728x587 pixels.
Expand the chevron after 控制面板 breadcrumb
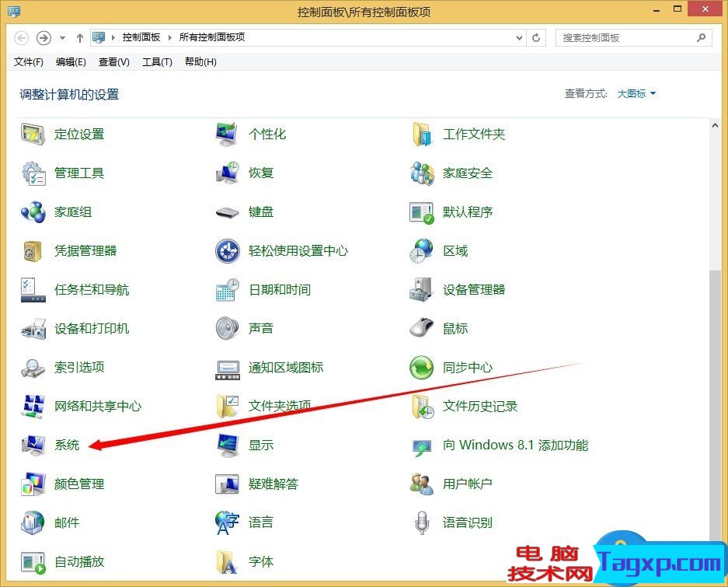(x=170, y=37)
